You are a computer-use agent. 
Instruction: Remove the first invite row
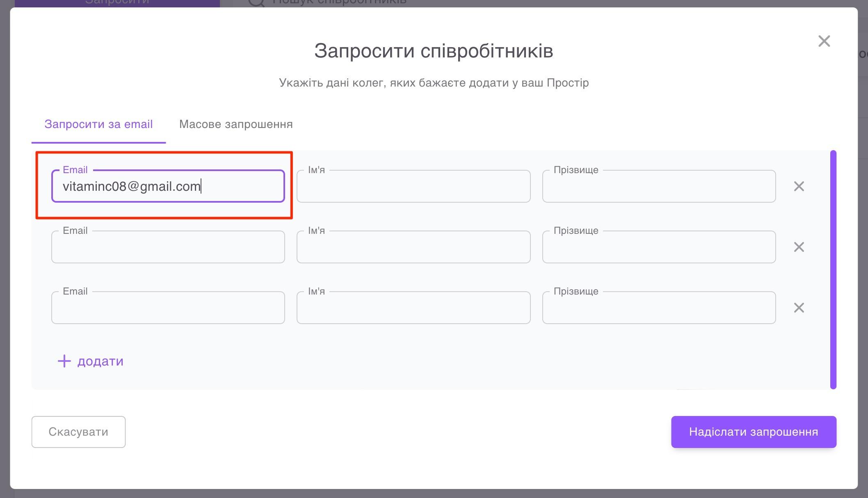tap(799, 186)
